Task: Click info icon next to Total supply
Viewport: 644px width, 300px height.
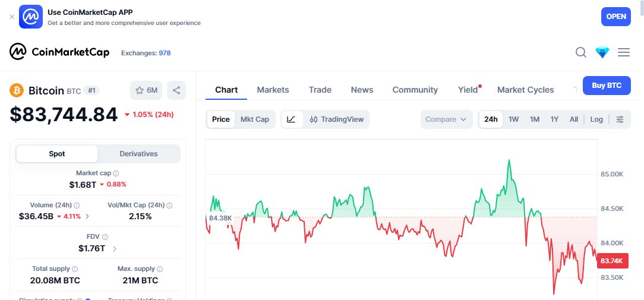Action: pos(75,269)
